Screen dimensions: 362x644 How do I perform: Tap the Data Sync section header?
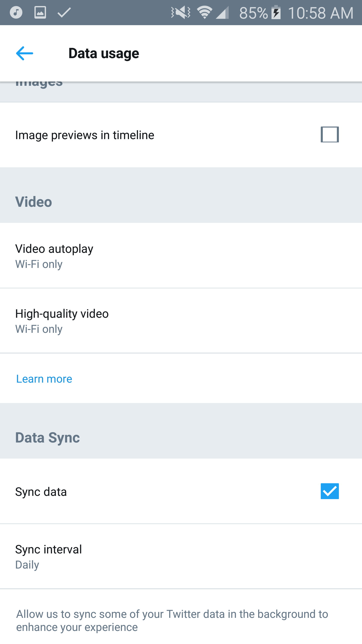click(x=48, y=438)
